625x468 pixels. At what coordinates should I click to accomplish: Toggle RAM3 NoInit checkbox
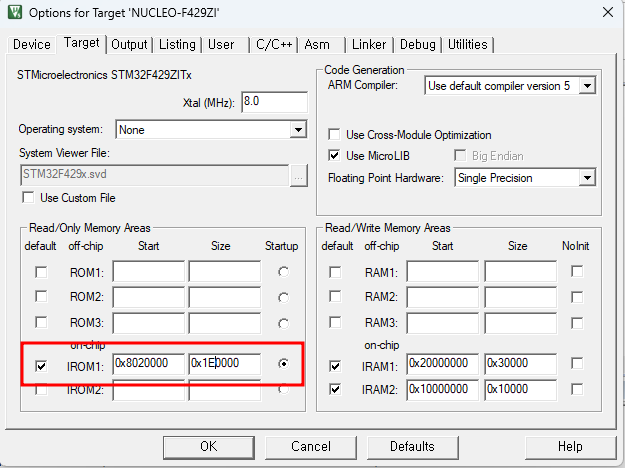pyautogui.click(x=577, y=323)
